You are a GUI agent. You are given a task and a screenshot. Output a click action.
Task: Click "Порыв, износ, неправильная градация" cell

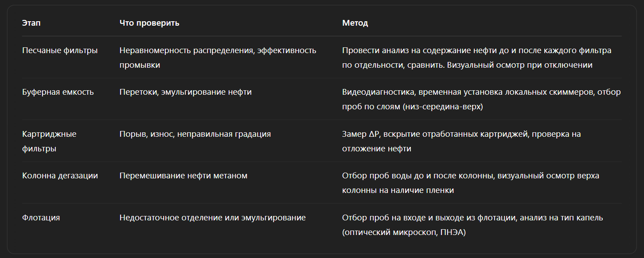pyautogui.click(x=195, y=134)
